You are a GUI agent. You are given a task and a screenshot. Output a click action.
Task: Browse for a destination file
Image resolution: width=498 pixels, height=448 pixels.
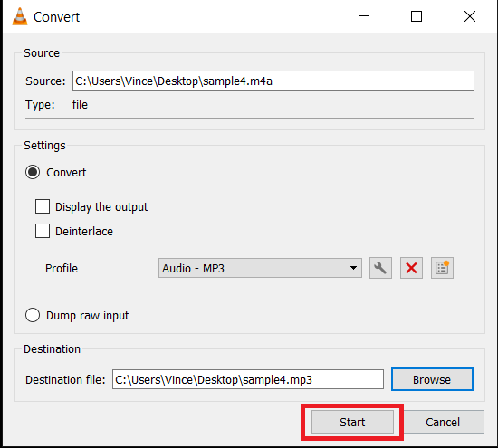(432, 379)
